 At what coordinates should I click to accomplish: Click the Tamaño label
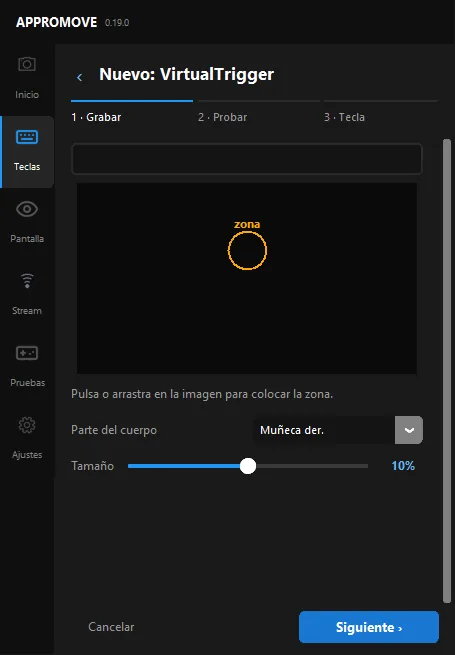[x=92, y=466]
